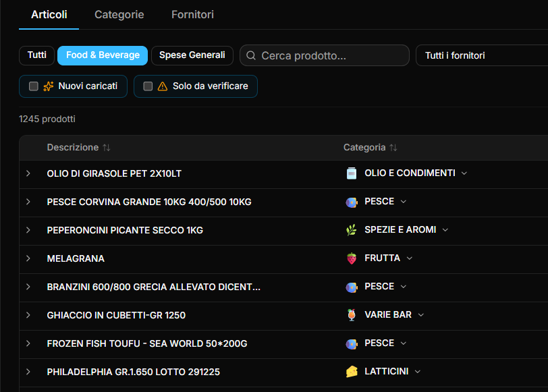
Task: Click the Cerca prodotto search field
Action: 325,55
